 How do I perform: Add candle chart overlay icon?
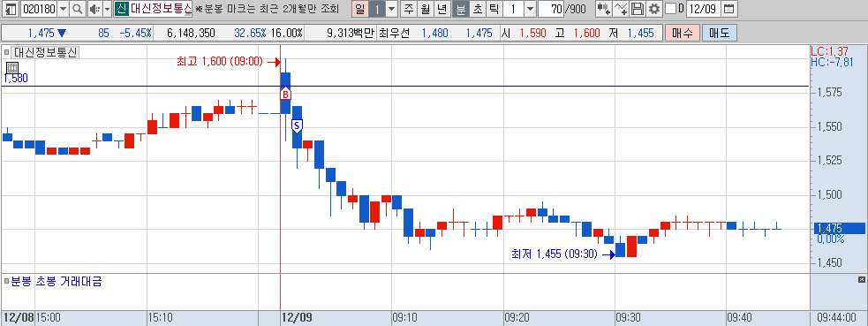603,9
